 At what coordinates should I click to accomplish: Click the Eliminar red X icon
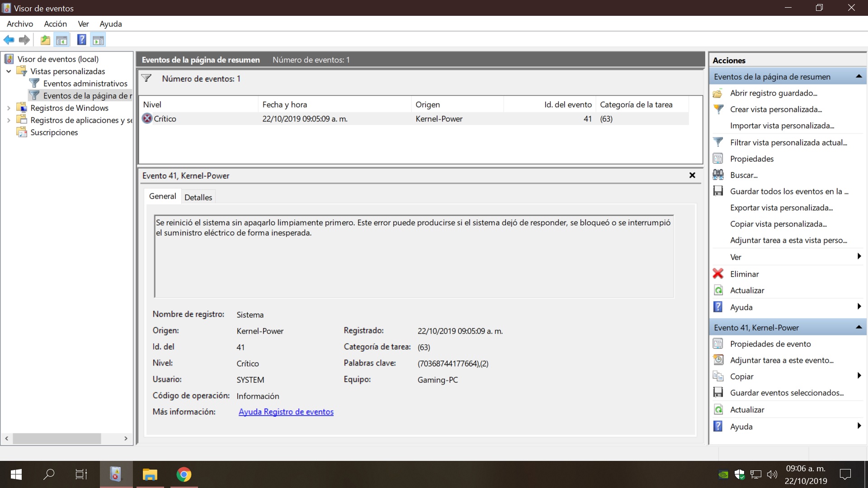click(x=718, y=274)
